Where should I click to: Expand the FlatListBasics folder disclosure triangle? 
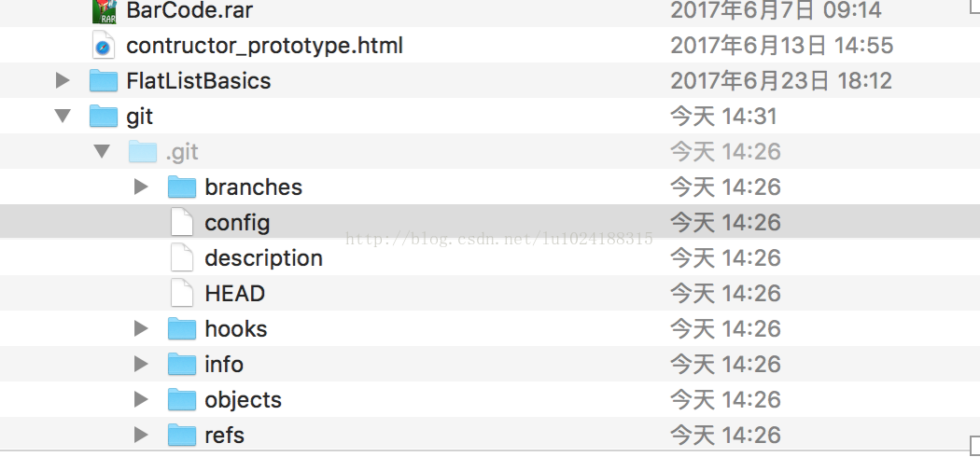point(63,80)
